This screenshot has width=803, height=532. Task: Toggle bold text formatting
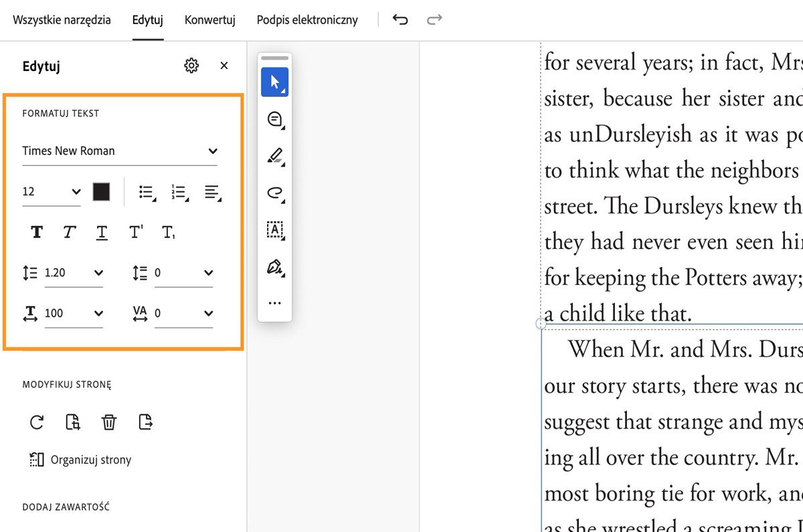[x=37, y=232]
